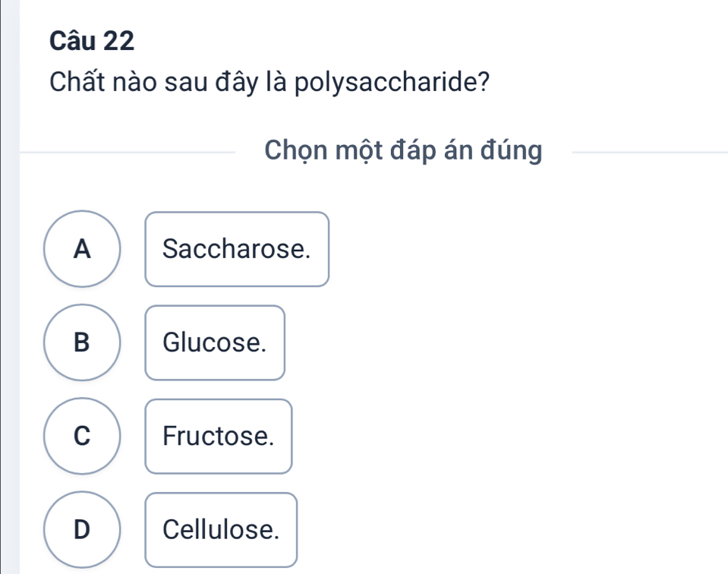Click the number 22 in the heading
Image resolution: width=728 pixels, height=574 pixels.
pyautogui.click(x=116, y=43)
